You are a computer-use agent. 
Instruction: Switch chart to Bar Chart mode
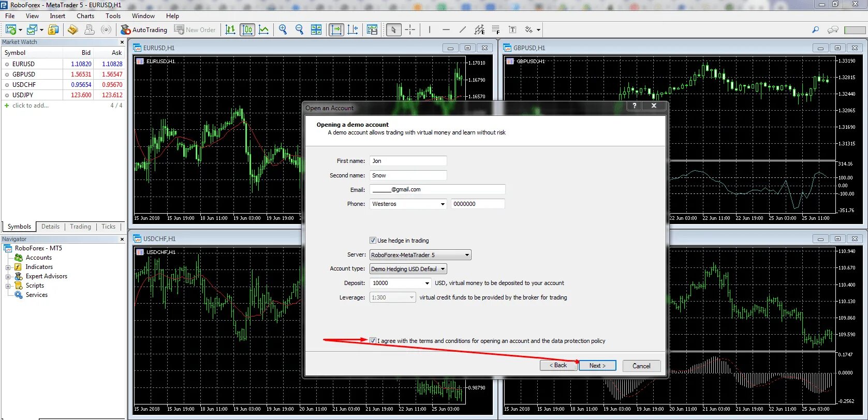pyautogui.click(x=230, y=30)
